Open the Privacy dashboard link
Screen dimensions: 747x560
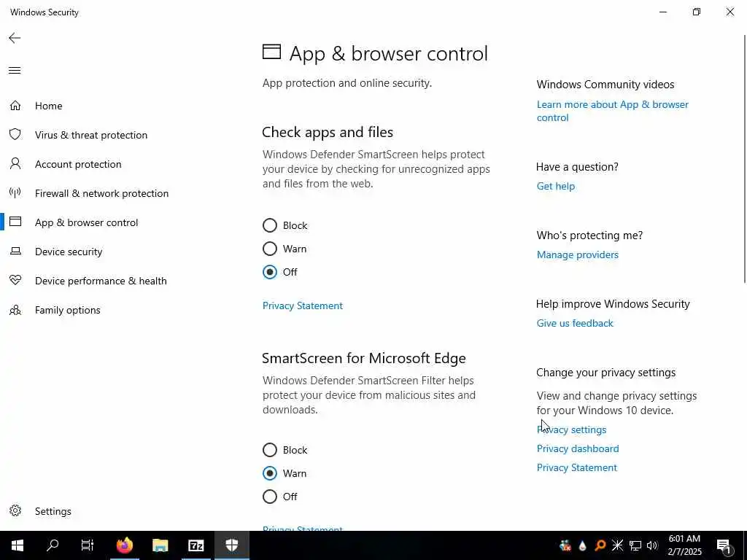[578, 448]
